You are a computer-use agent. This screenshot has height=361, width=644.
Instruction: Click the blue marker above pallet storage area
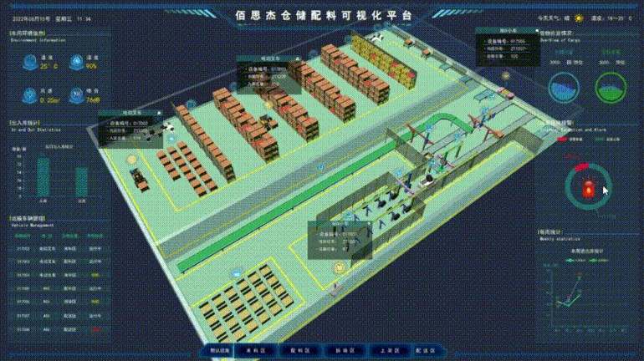(237, 273)
